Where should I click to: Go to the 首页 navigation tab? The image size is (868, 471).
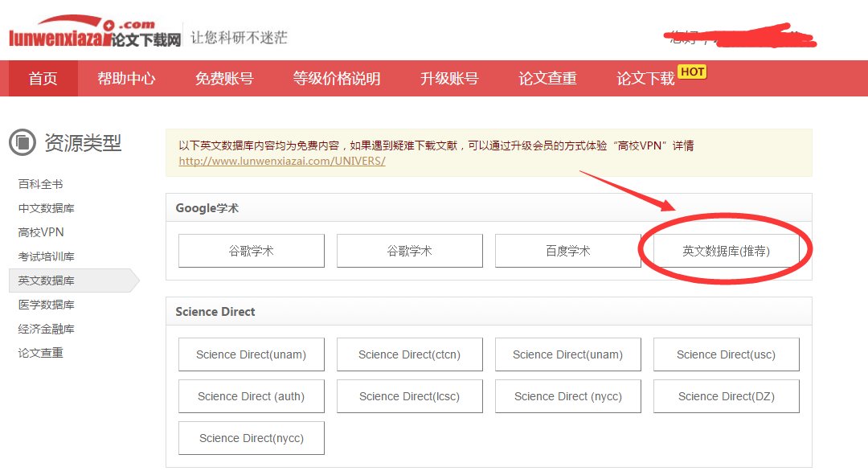43,79
